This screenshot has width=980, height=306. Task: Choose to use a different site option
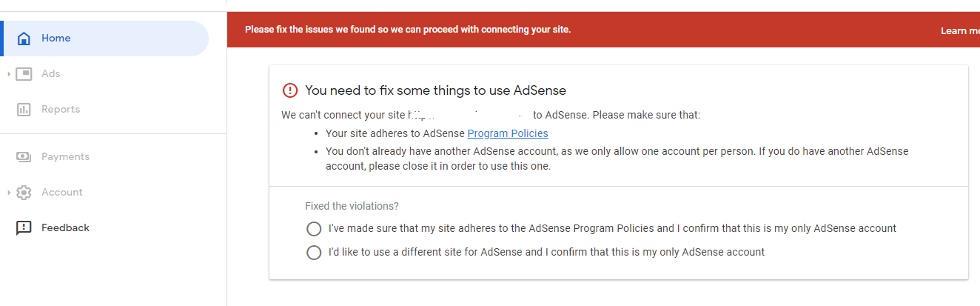pos(314,253)
